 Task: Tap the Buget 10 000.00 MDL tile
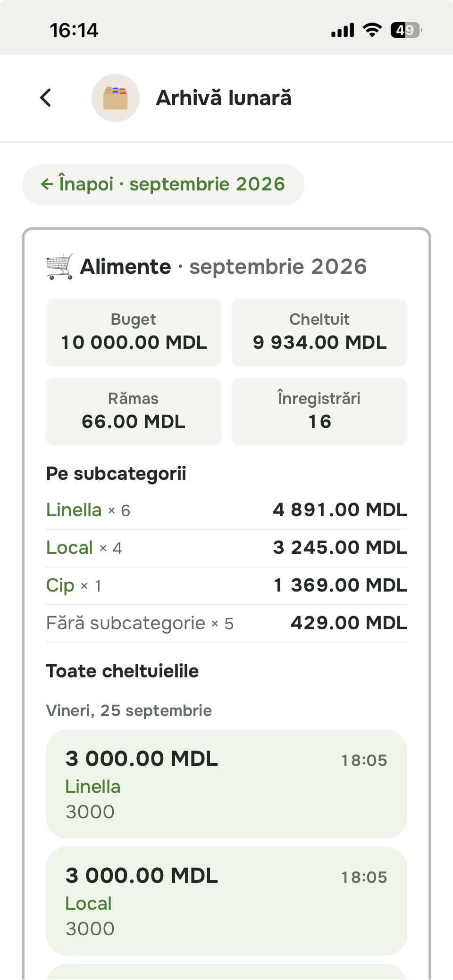click(x=134, y=332)
